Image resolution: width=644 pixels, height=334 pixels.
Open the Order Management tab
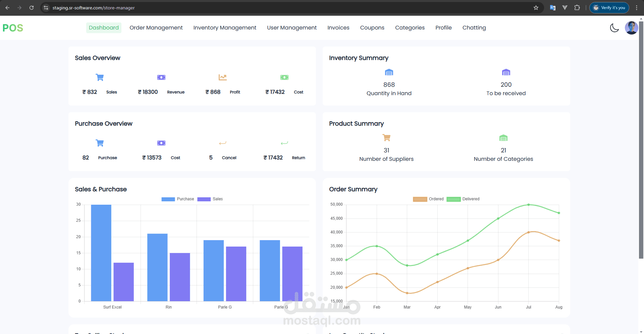(156, 28)
